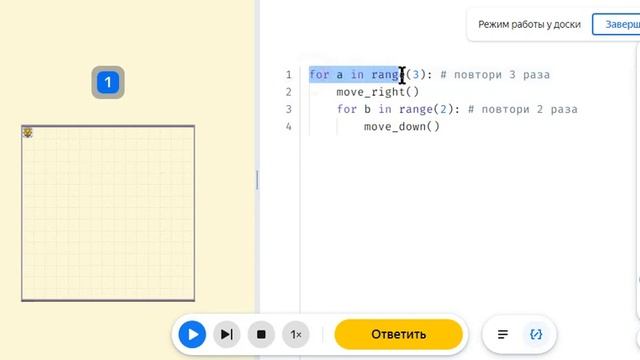Place cursor on move_right() line
The image size is (640, 360).
[x=378, y=92]
